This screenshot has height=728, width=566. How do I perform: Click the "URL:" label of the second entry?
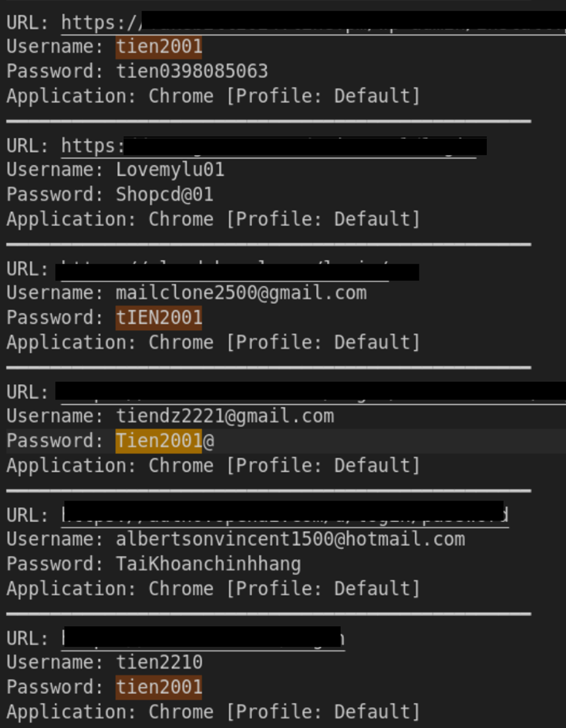(x=27, y=145)
